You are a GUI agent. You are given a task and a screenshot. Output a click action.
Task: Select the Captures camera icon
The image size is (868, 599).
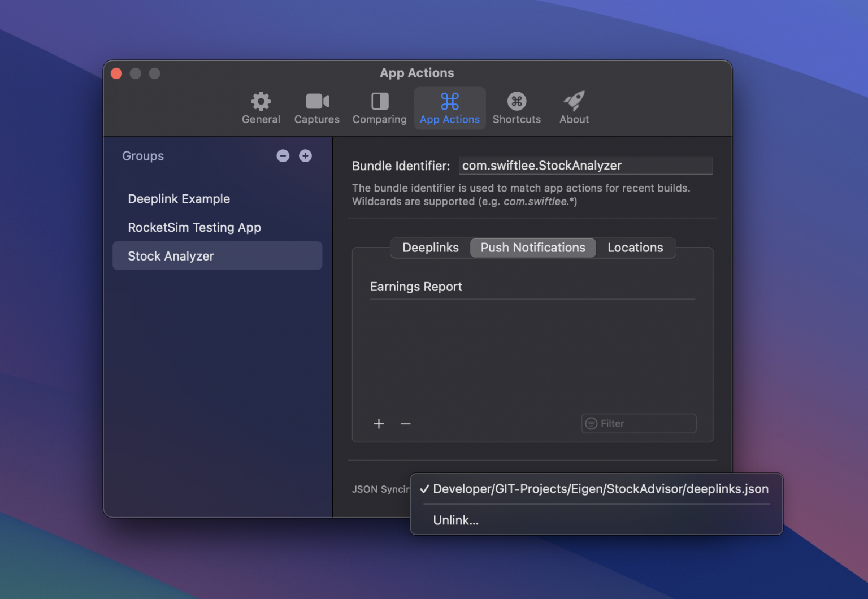[316, 101]
